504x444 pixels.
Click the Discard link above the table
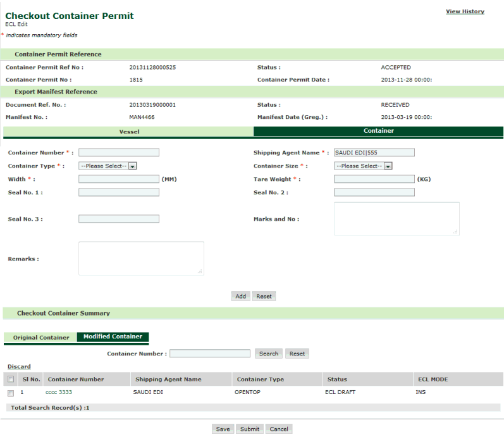point(19,366)
